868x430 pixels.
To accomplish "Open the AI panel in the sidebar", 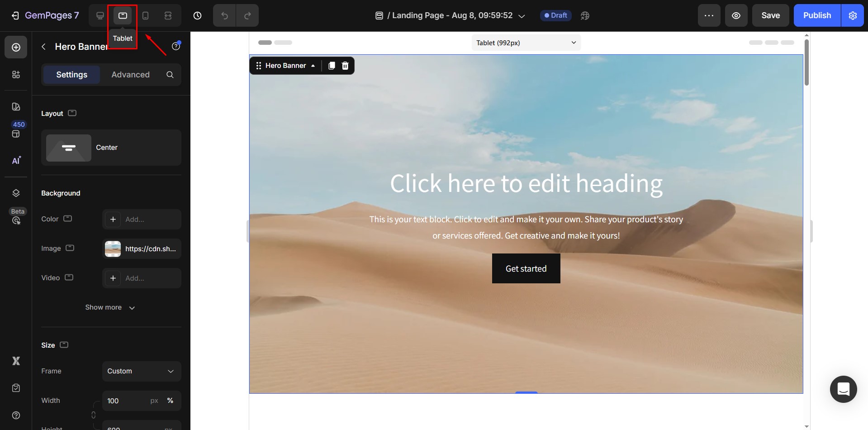I will point(16,160).
